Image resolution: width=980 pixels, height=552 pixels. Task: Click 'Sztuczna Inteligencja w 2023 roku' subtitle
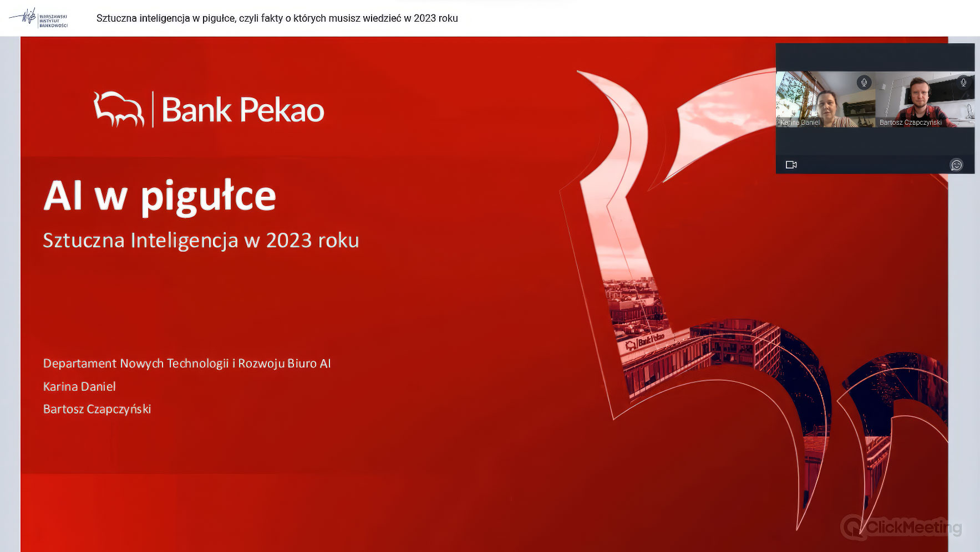tap(201, 241)
